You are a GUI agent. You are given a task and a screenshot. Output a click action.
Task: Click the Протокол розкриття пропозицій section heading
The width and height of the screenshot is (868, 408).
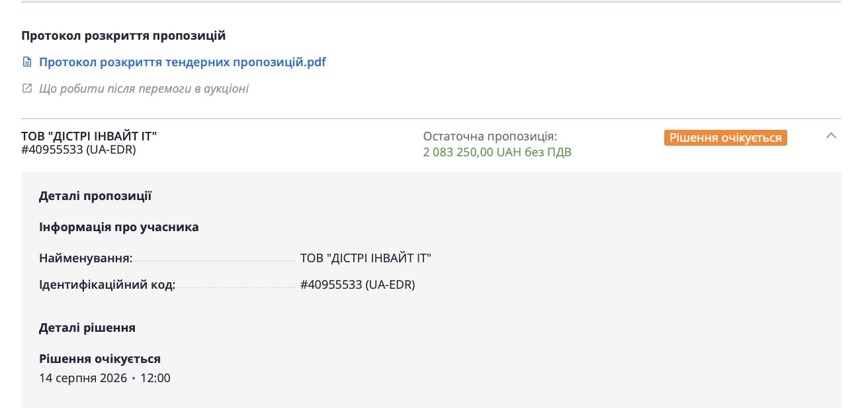[124, 36]
